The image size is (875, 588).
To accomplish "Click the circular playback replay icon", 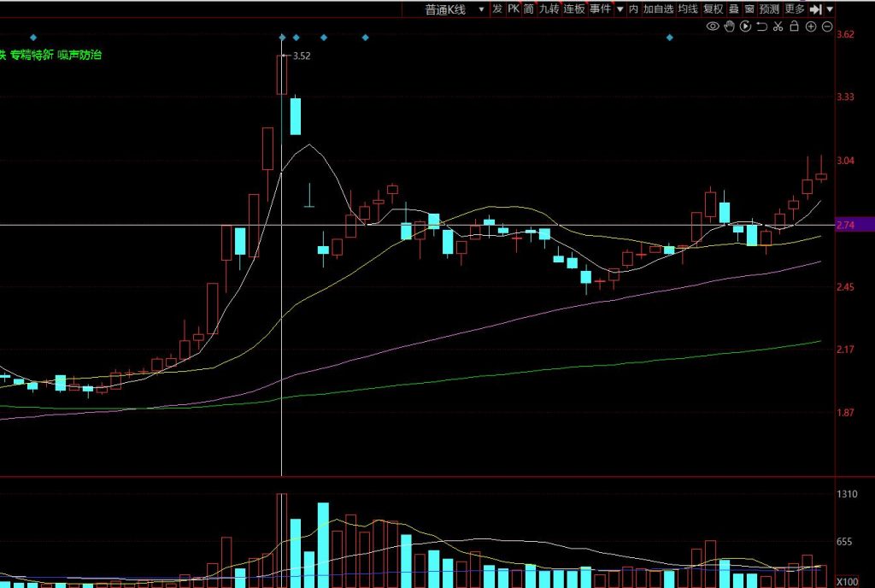I will (x=745, y=26).
